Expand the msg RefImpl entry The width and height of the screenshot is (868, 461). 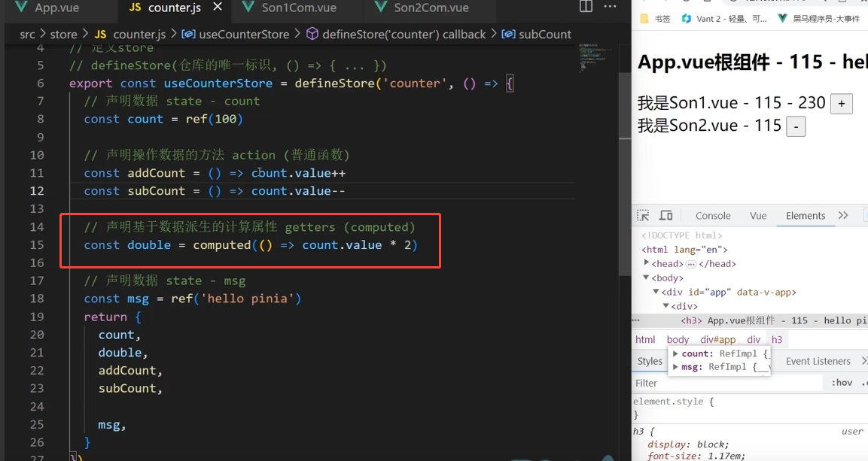(x=675, y=367)
